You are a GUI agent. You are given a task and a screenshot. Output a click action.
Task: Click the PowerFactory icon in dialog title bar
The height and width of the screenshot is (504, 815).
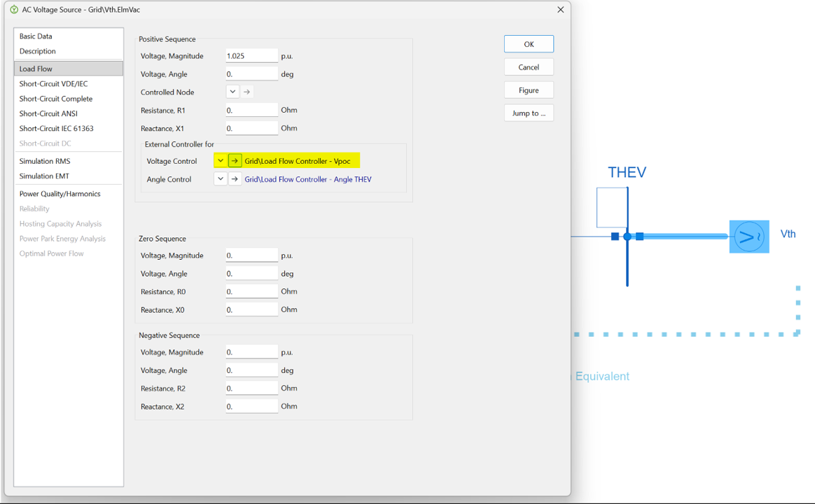(x=14, y=10)
